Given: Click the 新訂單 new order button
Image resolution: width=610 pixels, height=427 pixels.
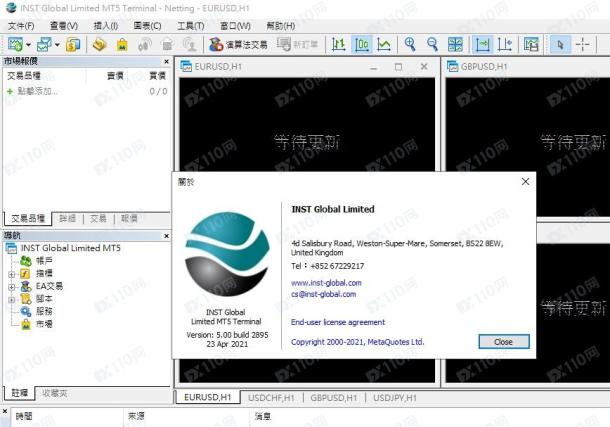Looking at the screenshot, I should click(x=298, y=44).
